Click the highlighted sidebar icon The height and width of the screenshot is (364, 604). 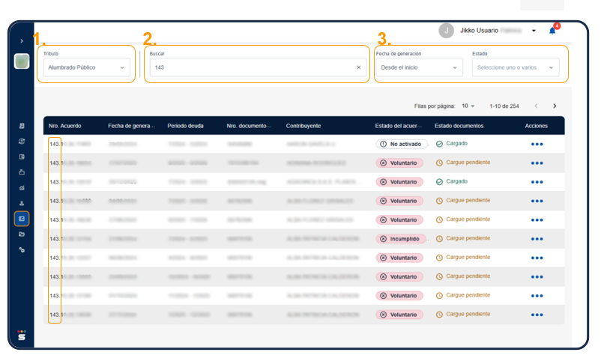point(22,219)
